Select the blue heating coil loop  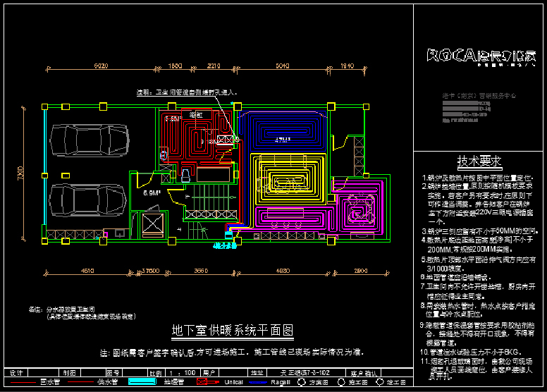pos(285,131)
